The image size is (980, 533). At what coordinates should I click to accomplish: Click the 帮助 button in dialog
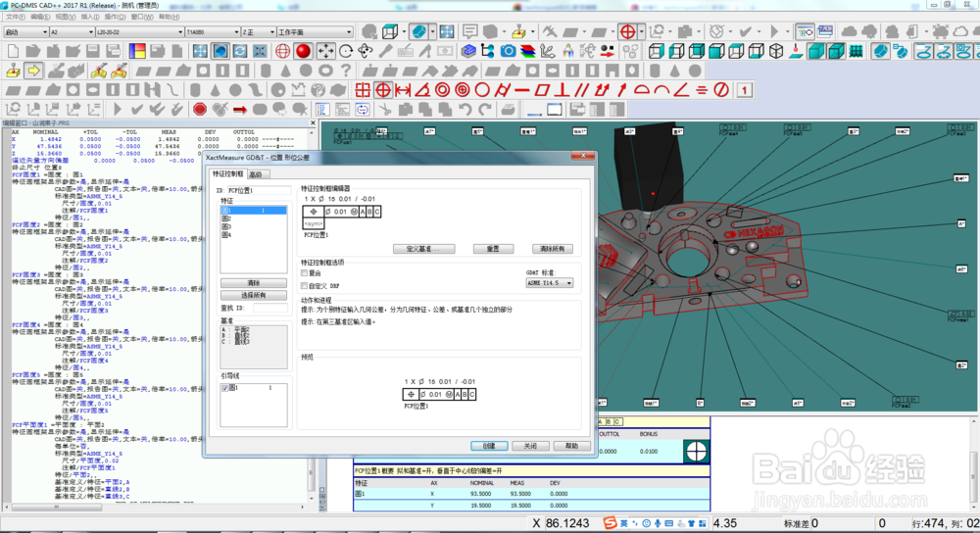click(x=572, y=446)
